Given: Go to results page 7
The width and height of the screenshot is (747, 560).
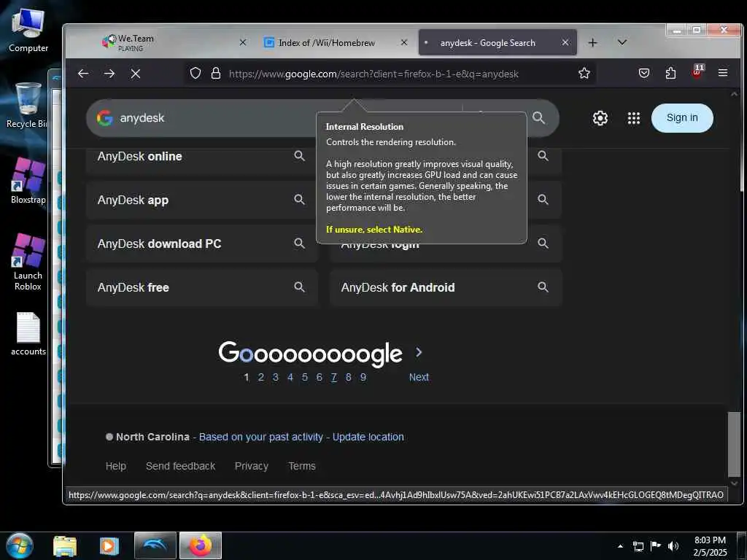Looking at the screenshot, I should coord(334,377).
